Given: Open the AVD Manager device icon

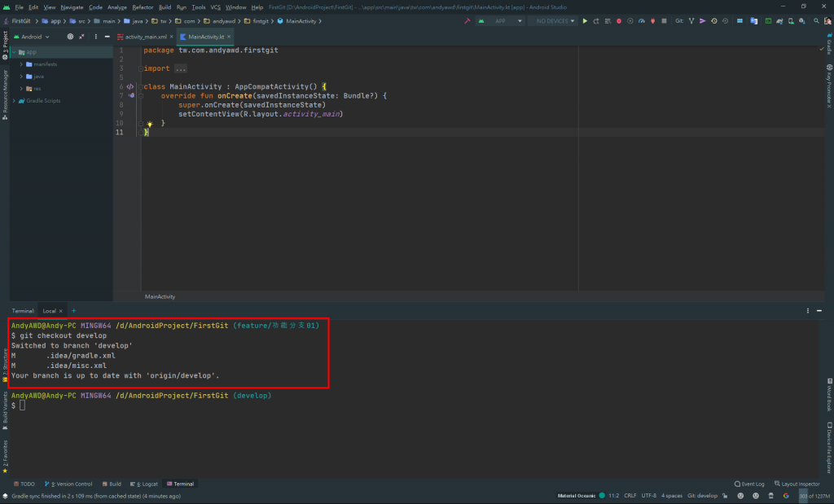Looking at the screenshot, I should coord(791,21).
